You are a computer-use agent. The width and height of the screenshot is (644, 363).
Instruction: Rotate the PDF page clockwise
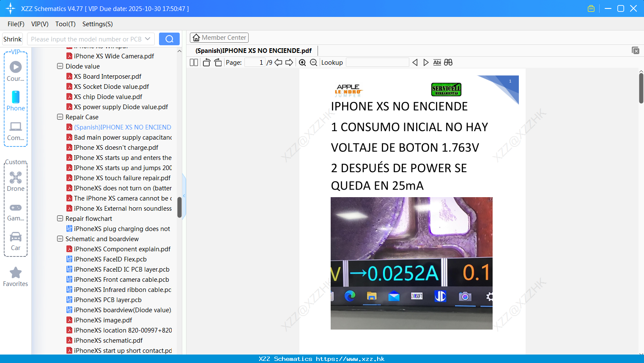click(218, 62)
